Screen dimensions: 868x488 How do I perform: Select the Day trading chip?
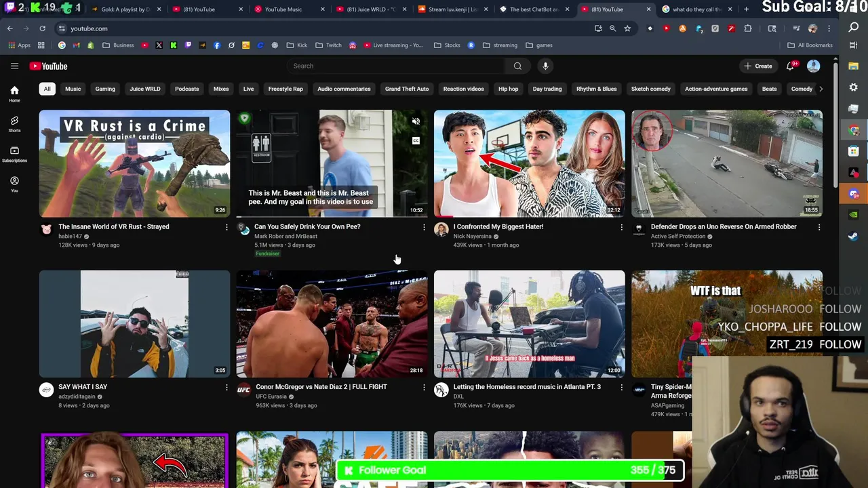pyautogui.click(x=547, y=89)
